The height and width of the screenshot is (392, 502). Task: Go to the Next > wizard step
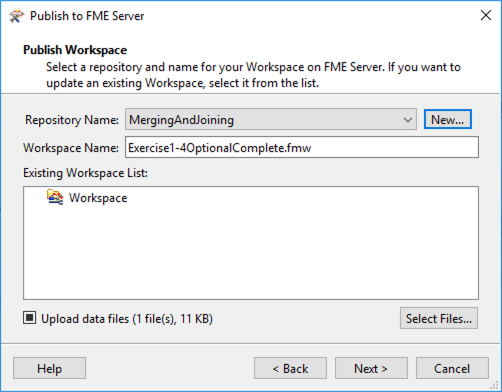point(371,368)
